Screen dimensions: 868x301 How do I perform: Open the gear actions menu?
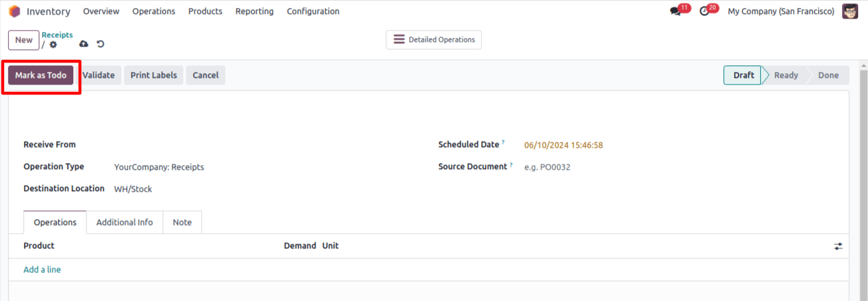click(53, 45)
